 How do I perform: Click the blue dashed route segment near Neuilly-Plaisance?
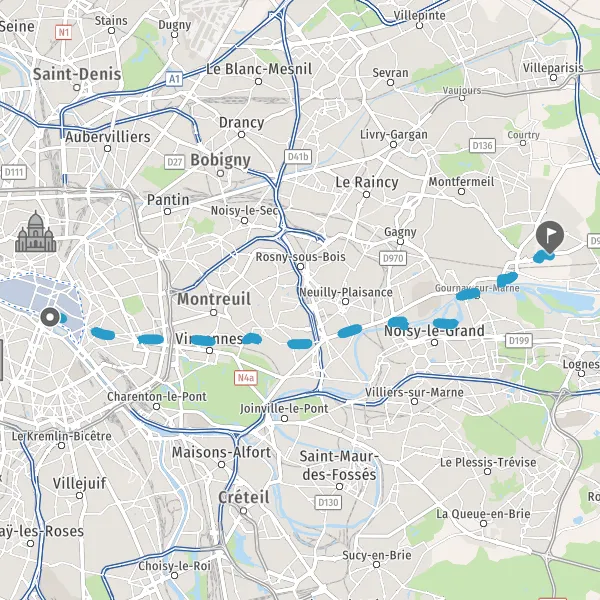click(349, 331)
